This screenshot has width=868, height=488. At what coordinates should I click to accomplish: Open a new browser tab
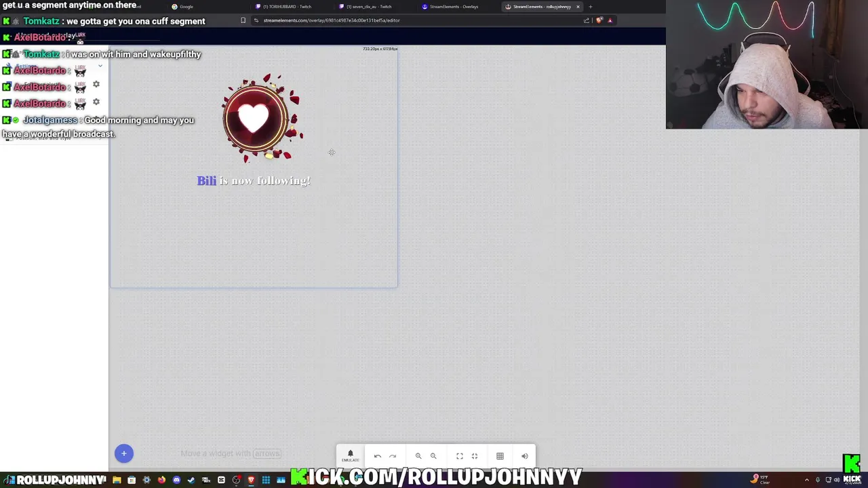pyautogui.click(x=591, y=7)
